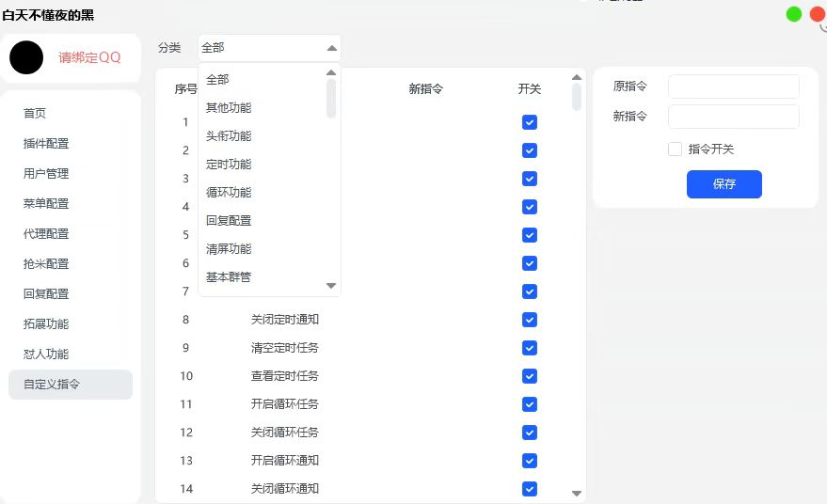Screen dimensions: 827x504
Task: Click the dropdown list scroll-down arrow
Action: [x=331, y=285]
